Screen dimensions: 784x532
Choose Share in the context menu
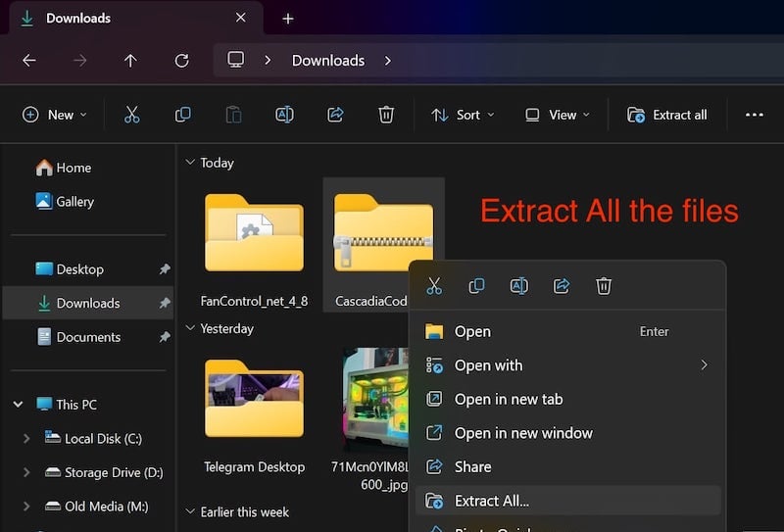click(568, 467)
